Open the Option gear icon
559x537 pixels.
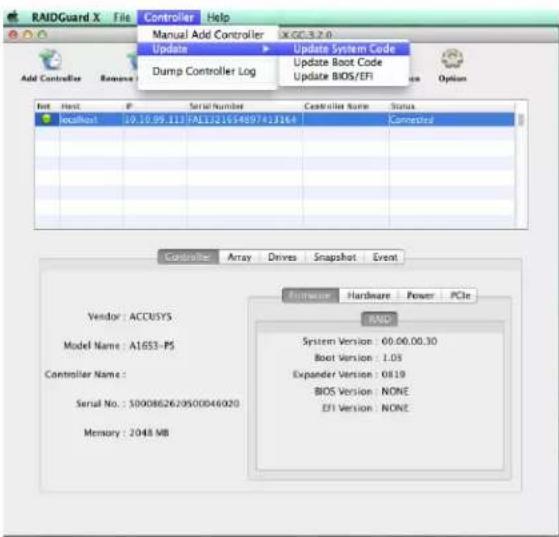pos(452,59)
